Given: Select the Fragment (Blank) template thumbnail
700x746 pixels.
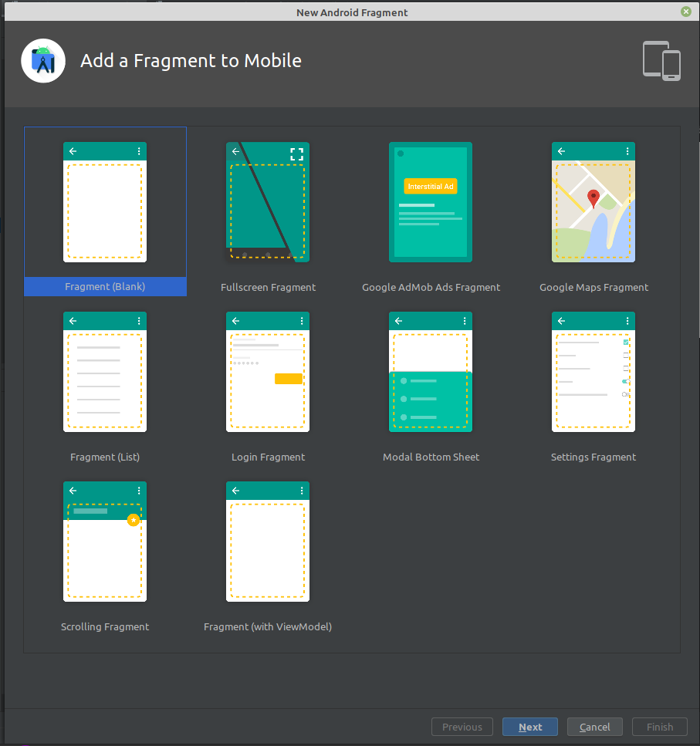Looking at the screenshot, I should (105, 202).
